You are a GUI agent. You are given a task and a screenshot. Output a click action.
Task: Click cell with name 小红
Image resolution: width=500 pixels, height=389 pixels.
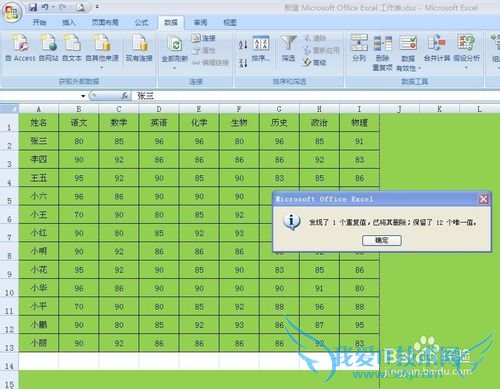(39, 233)
